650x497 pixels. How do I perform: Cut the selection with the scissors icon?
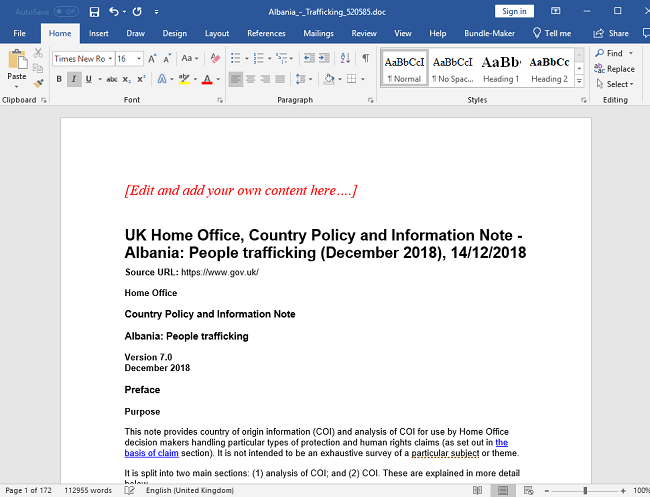38,53
